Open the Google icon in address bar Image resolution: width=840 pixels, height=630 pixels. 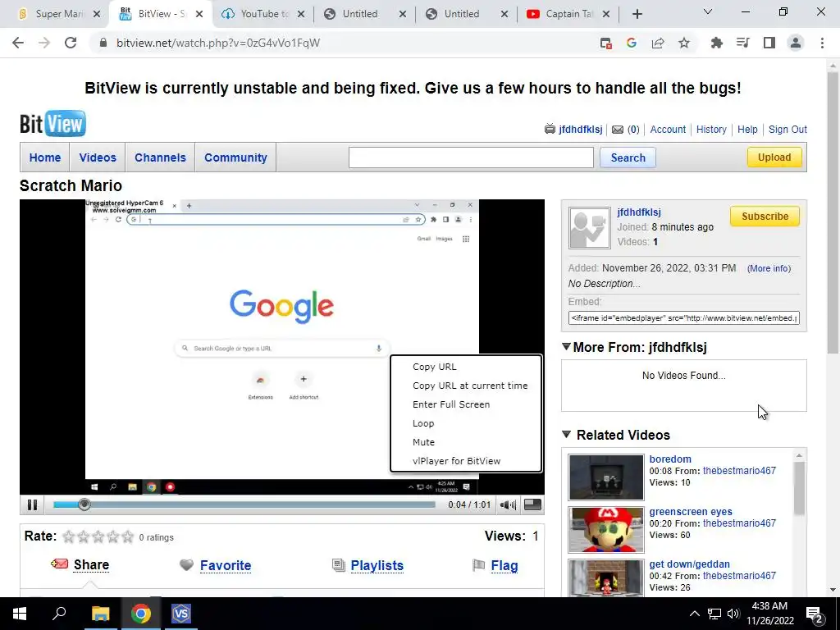(632, 43)
